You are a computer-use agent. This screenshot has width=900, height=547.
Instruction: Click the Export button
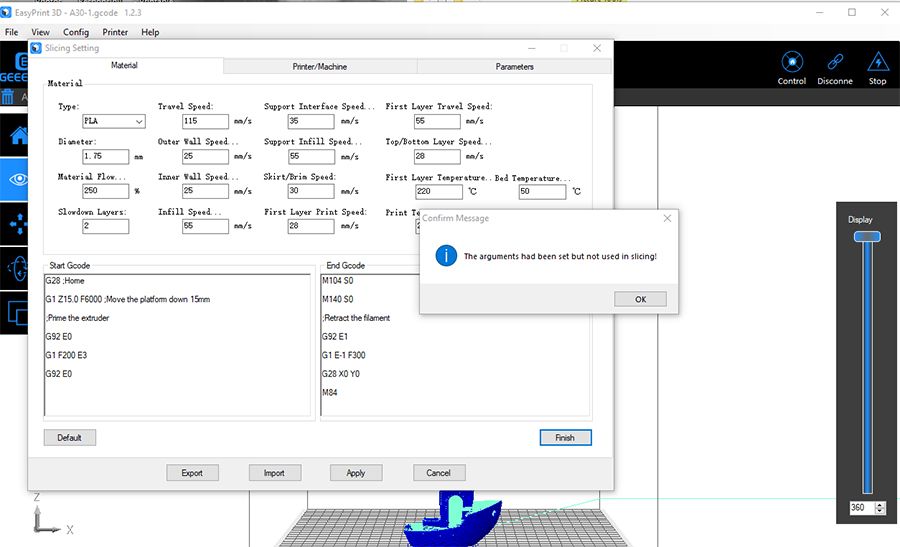(192, 473)
